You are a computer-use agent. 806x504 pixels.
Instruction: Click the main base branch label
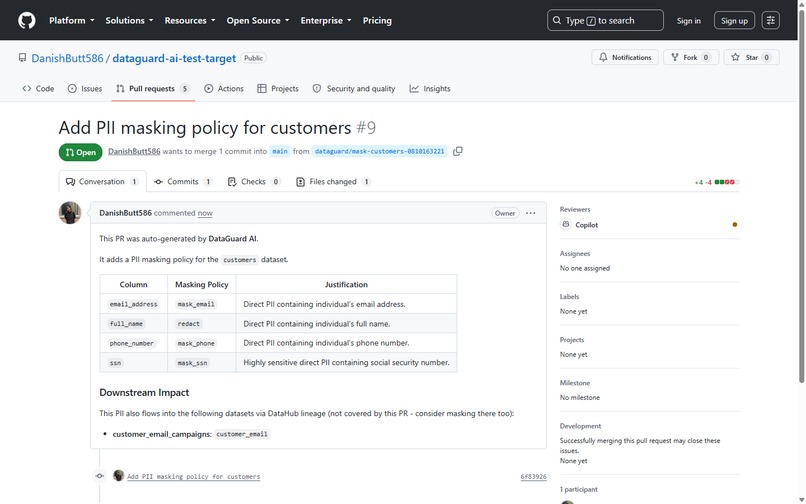click(x=280, y=151)
